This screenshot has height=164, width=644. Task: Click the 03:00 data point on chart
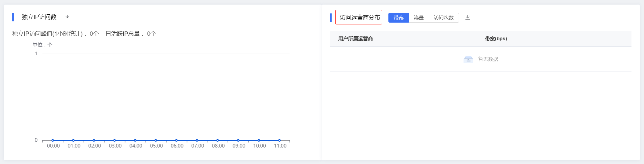tap(115, 140)
